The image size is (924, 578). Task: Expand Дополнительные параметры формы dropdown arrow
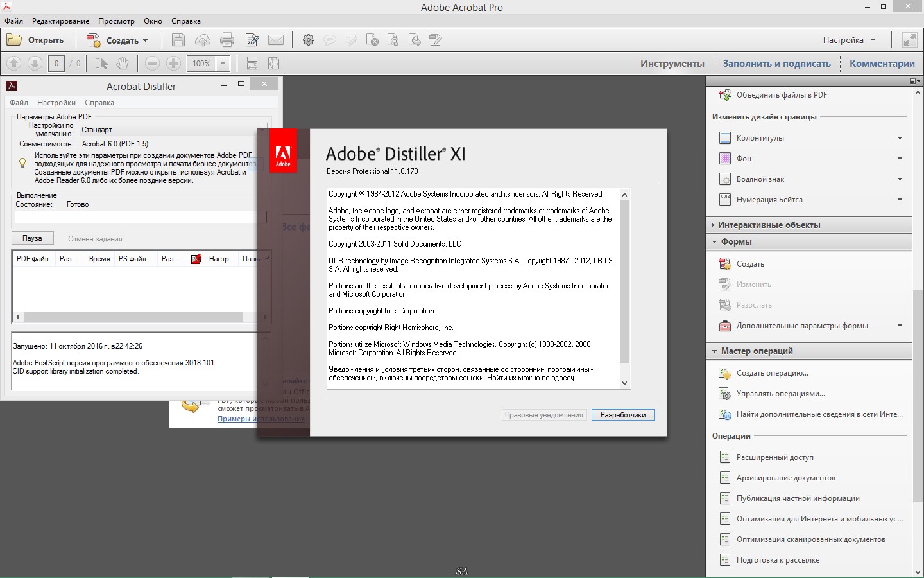tap(900, 326)
